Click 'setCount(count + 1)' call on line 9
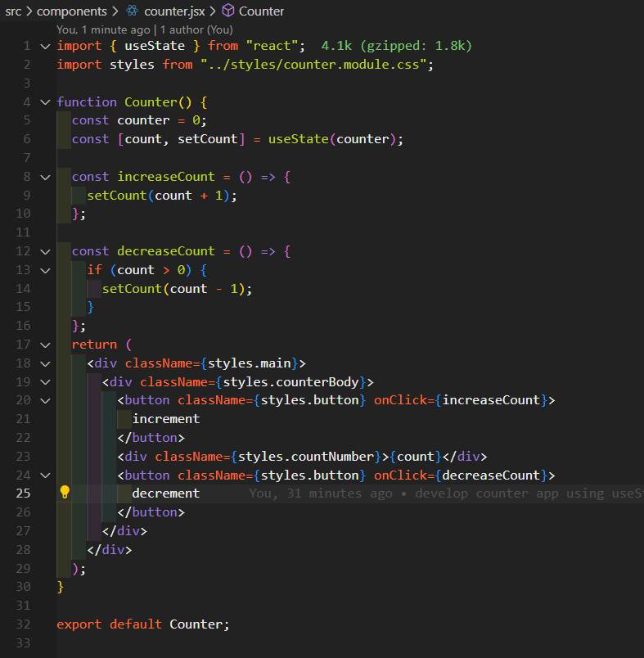The height and width of the screenshot is (658, 644). [158, 196]
